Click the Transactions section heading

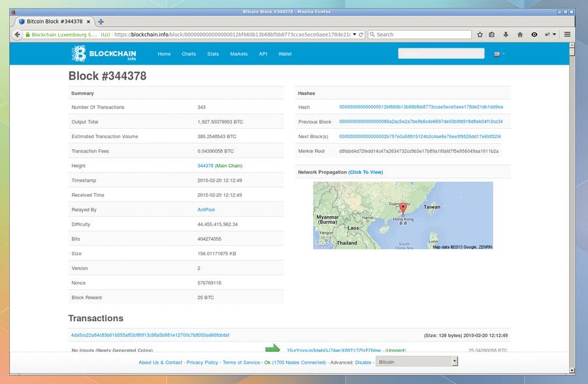point(95,319)
